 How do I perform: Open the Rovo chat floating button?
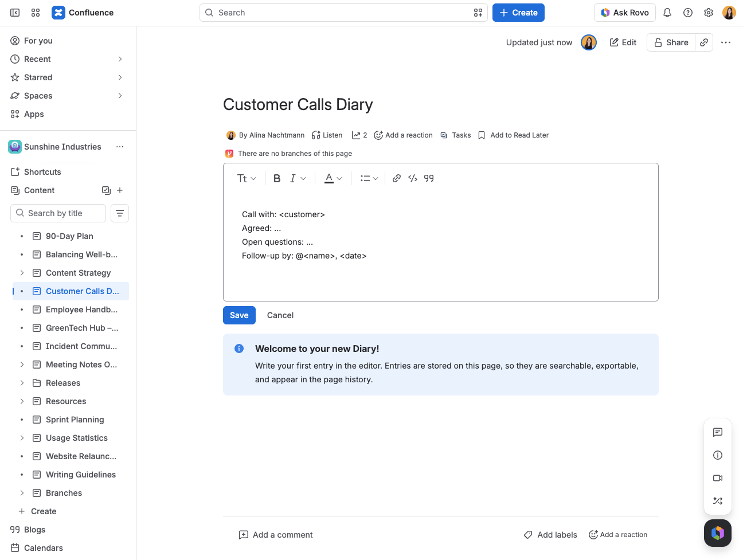tap(718, 533)
